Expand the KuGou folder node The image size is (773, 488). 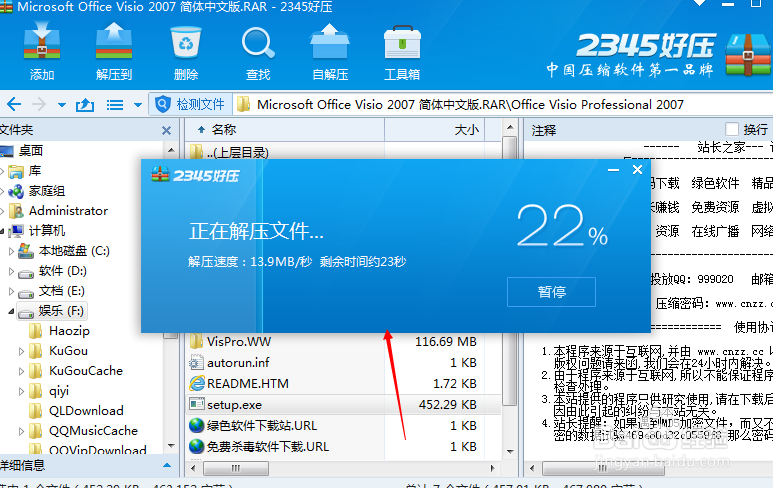coord(21,351)
